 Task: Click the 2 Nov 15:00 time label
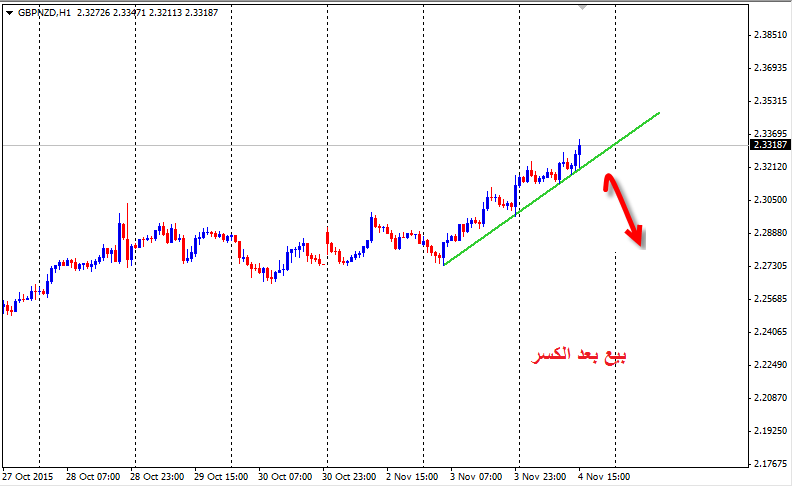point(412,476)
